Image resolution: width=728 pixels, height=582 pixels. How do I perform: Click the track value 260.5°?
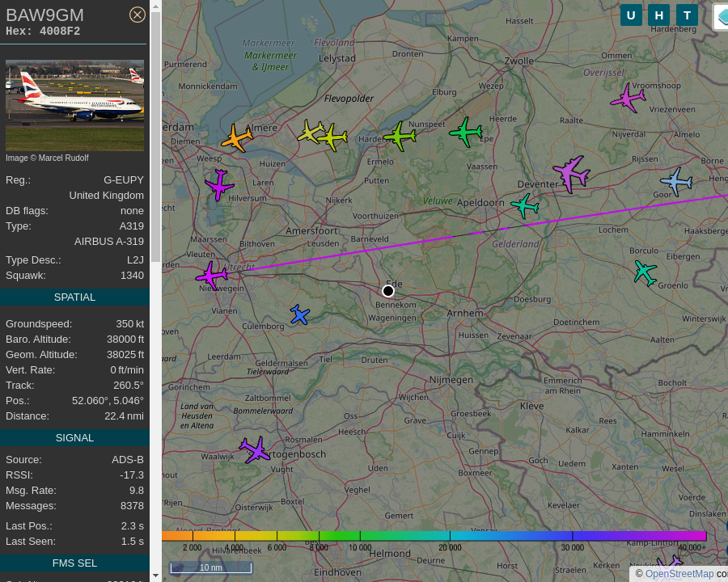tap(129, 386)
